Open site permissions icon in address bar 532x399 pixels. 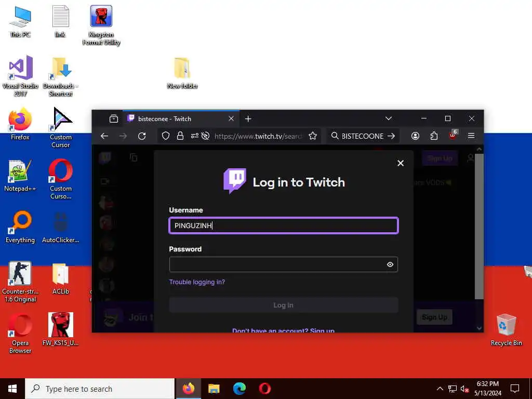coord(195,136)
